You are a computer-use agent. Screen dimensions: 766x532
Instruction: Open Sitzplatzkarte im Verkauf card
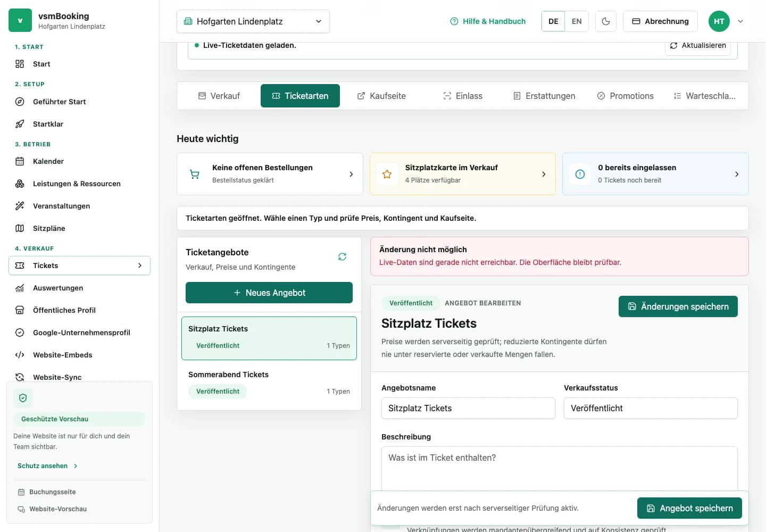tap(463, 174)
